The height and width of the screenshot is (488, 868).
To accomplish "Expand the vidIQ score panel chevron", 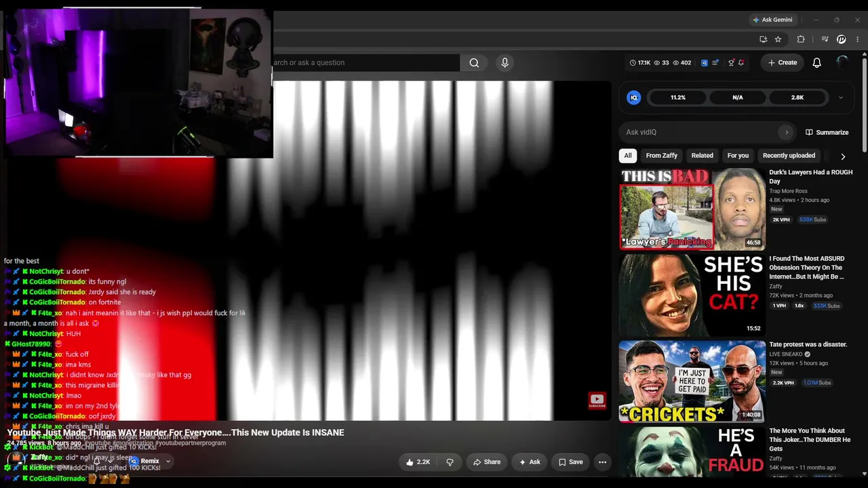I will click(841, 98).
